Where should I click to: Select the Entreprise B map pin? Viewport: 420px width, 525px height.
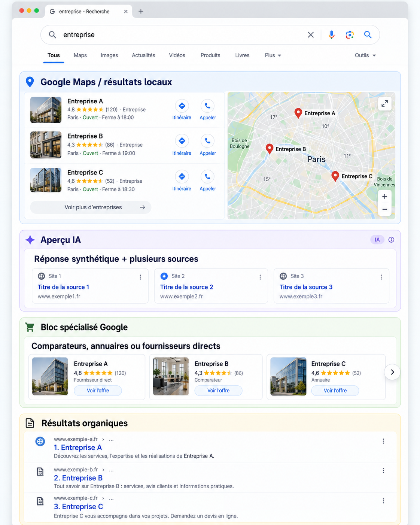coord(269,149)
